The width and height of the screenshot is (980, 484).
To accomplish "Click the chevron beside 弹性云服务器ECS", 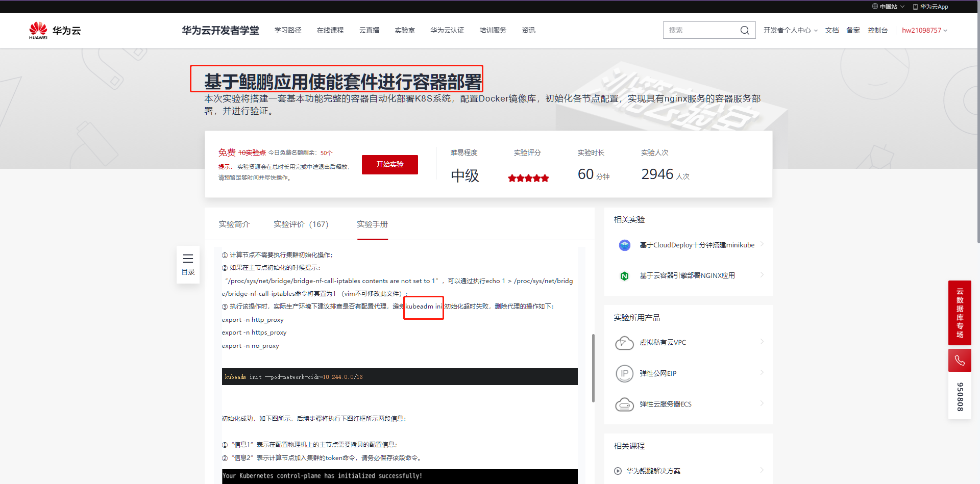I will pyautogui.click(x=762, y=403).
